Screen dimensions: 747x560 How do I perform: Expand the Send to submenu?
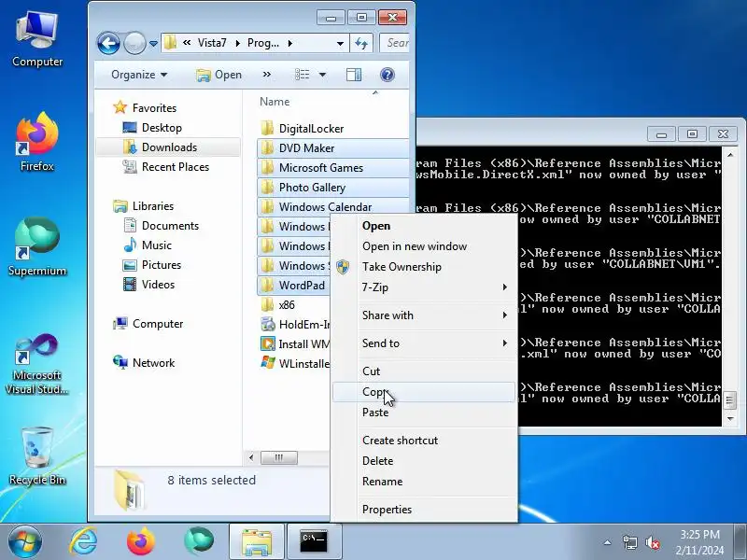point(424,343)
